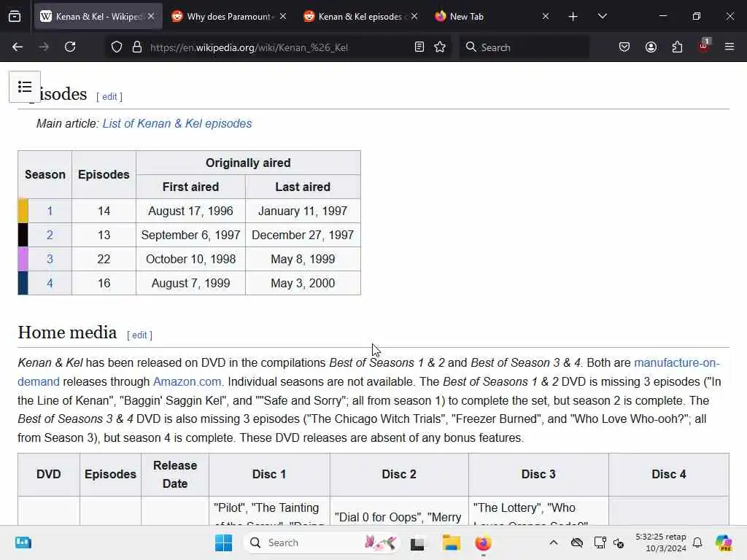Open Season 4 link in table
The image size is (747, 560).
(50, 284)
